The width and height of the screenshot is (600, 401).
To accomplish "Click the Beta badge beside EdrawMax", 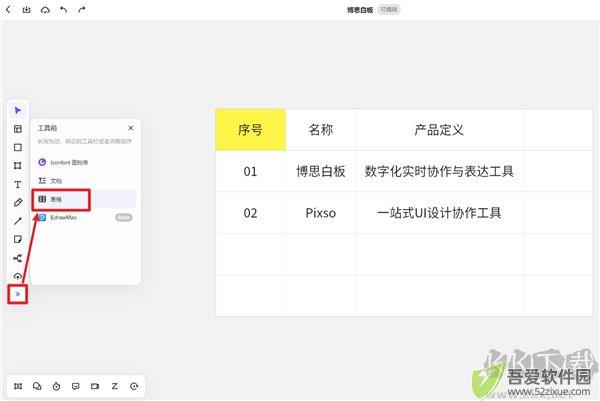I will (x=124, y=218).
